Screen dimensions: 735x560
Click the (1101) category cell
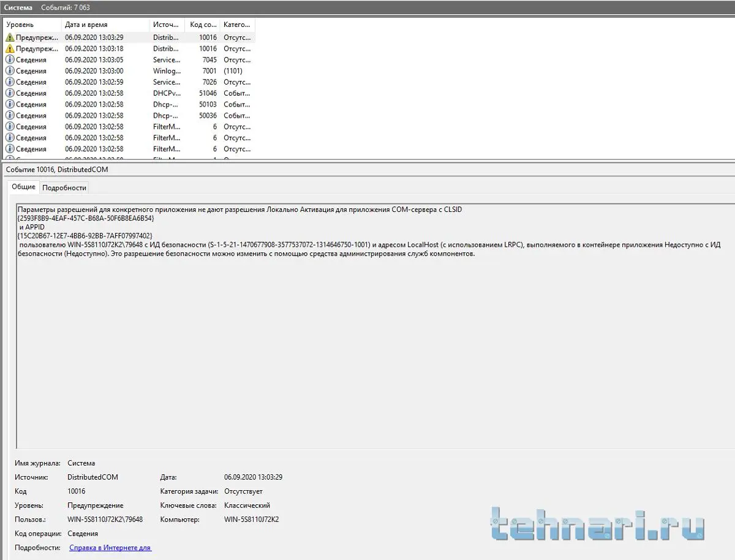click(233, 71)
